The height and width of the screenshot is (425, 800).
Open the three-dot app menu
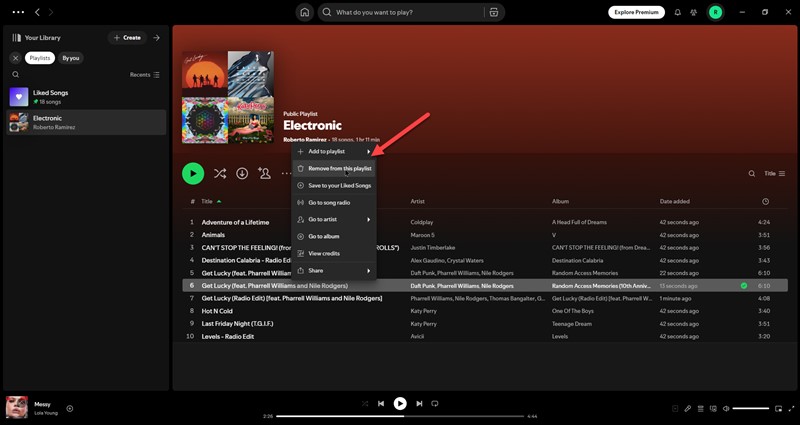click(18, 12)
